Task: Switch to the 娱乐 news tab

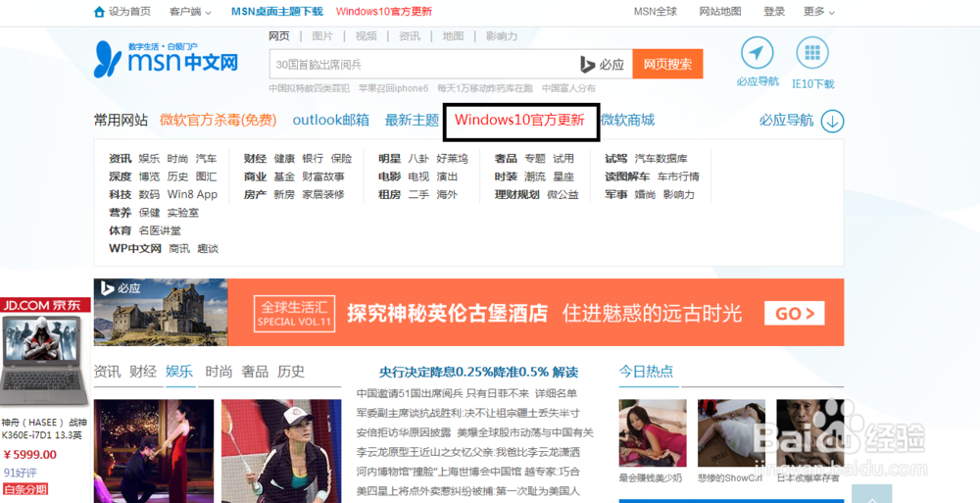Action: (179, 372)
